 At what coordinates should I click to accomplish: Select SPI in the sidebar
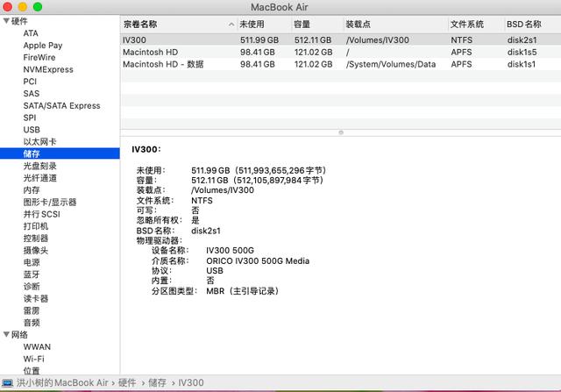30,118
